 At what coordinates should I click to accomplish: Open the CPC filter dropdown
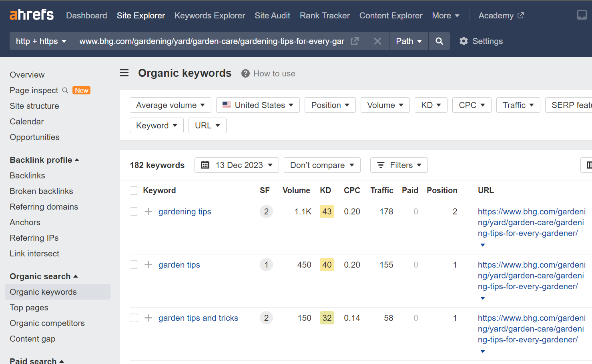tap(472, 105)
